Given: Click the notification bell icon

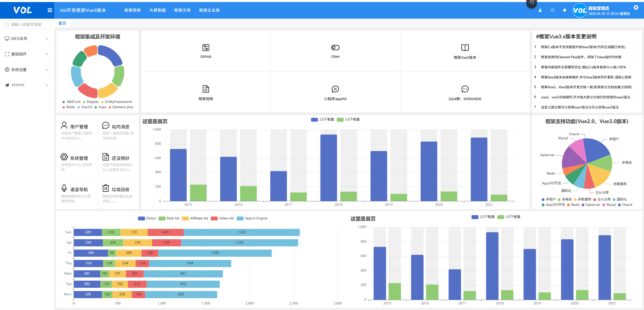Looking at the screenshot, I should (x=564, y=10).
